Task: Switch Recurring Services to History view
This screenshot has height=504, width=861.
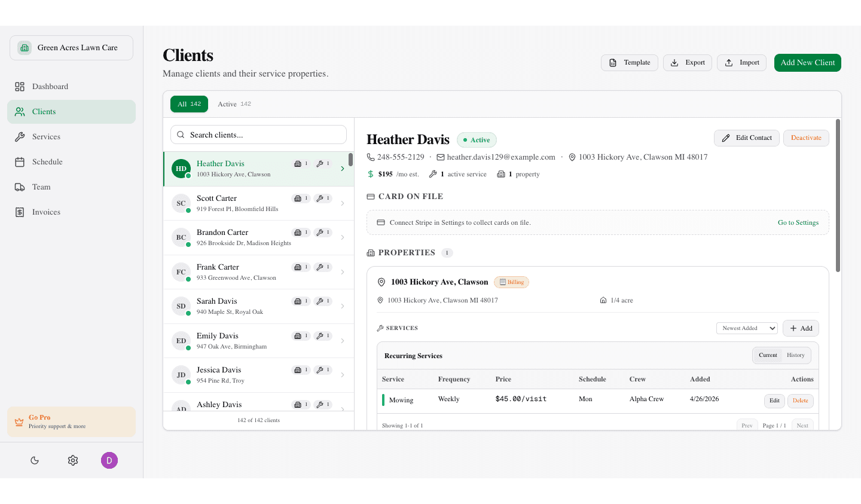Action: (x=795, y=355)
